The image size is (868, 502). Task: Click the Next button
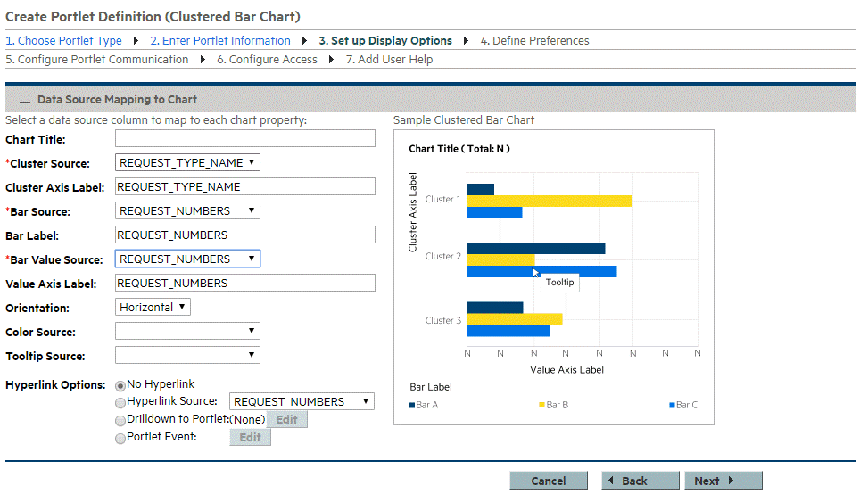[723, 481]
